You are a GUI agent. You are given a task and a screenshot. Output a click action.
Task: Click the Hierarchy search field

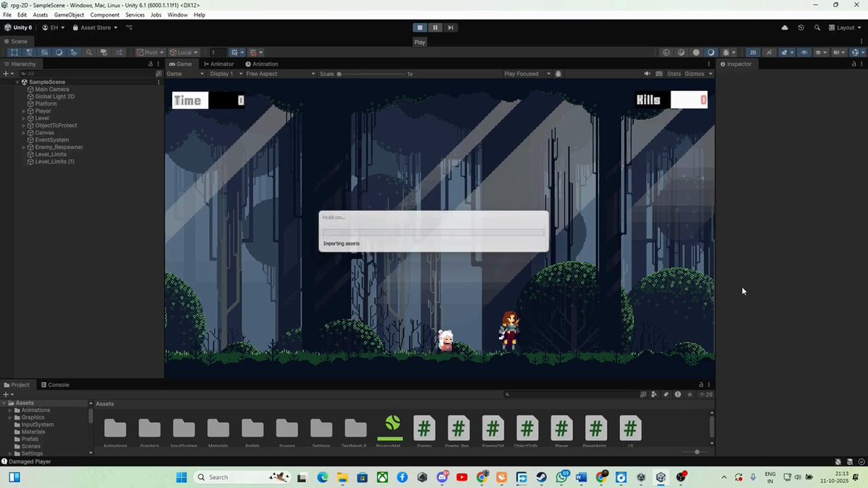click(87, 74)
